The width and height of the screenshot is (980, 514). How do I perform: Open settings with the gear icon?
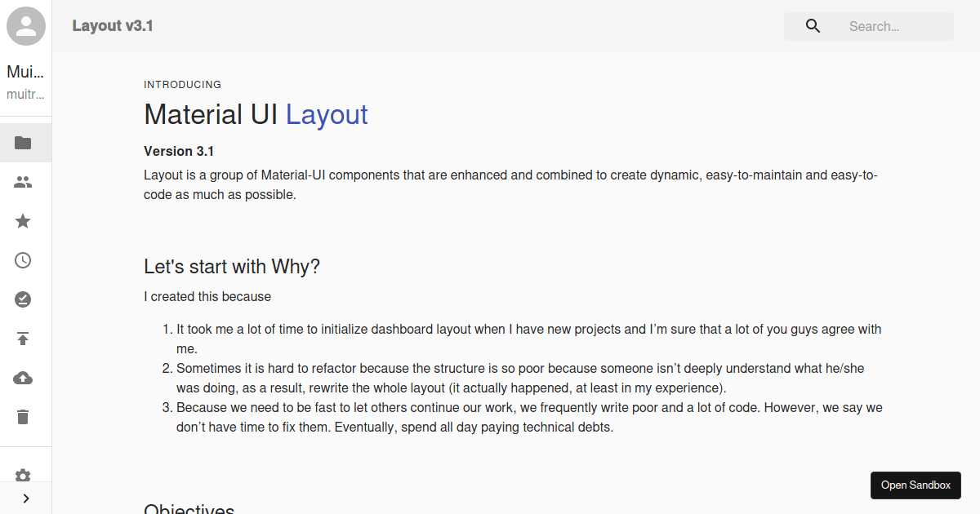pyautogui.click(x=23, y=476)
